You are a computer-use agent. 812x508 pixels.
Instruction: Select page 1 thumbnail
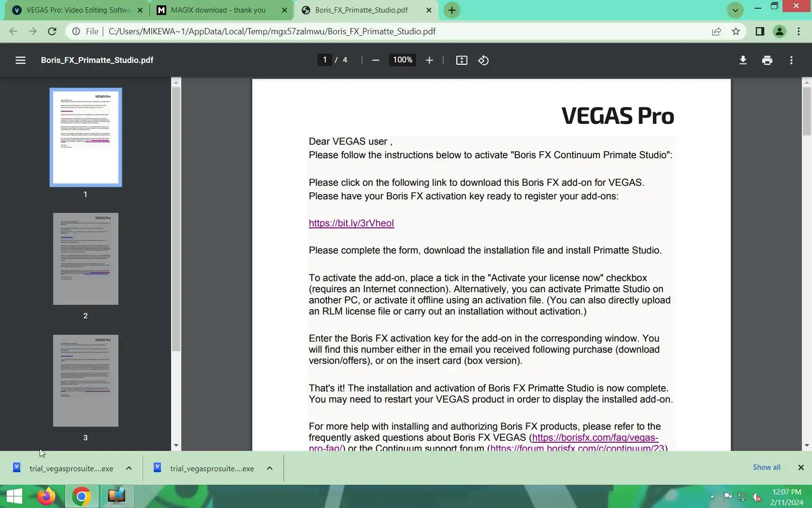(86, 137)
